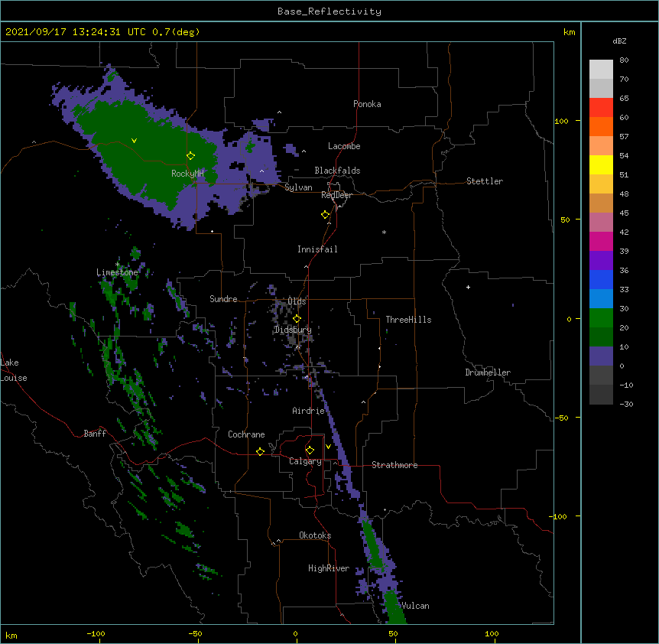Pick the tan 45-48 dBZ legend swatch
The image size is (659, 644).
601,203
